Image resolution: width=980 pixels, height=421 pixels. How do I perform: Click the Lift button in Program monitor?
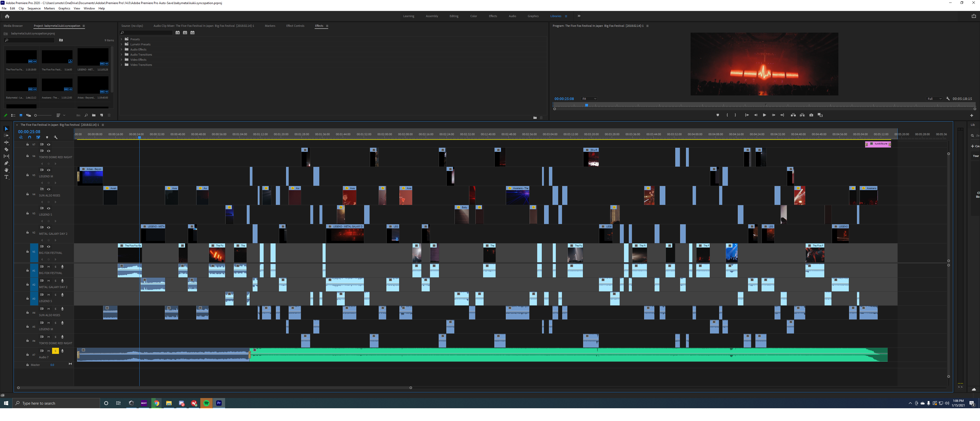793,115
